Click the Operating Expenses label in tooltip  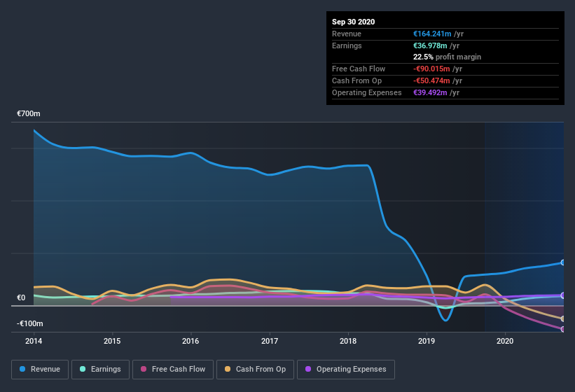click(x=367, y=92)
